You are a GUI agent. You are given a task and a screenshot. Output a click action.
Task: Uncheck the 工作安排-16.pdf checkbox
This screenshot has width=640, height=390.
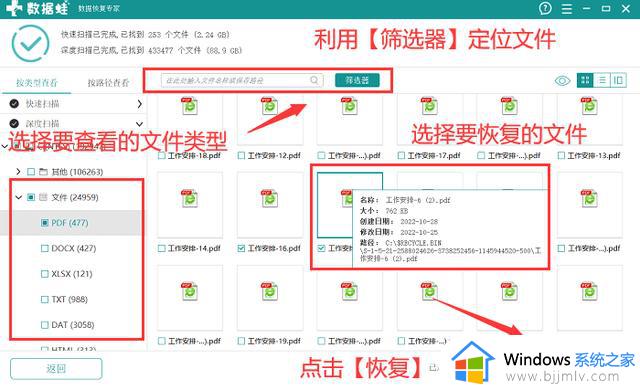[241, 248]
